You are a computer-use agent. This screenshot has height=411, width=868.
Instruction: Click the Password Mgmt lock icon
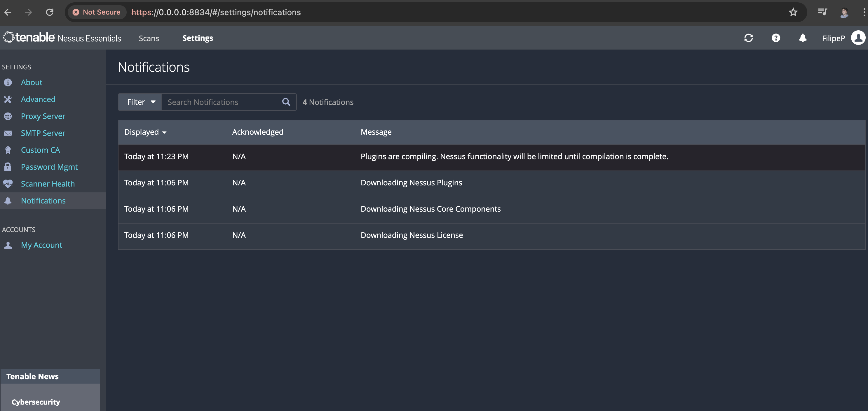pos(8,167)
